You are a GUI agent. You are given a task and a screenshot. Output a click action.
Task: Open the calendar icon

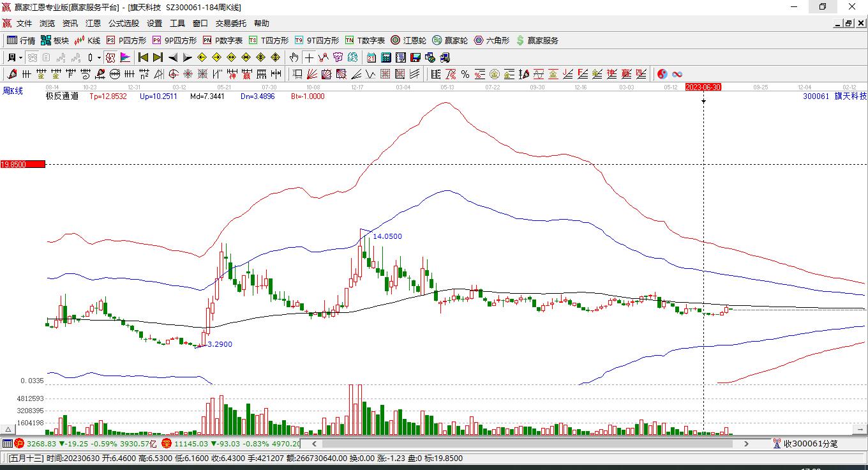371,57
